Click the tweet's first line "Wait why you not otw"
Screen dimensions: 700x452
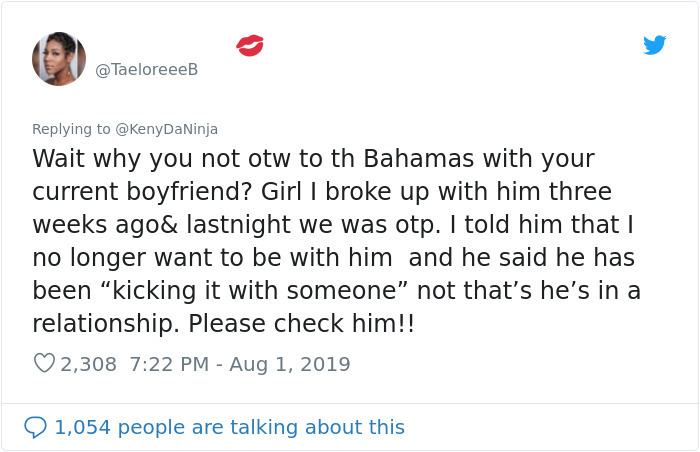[161, 159]
